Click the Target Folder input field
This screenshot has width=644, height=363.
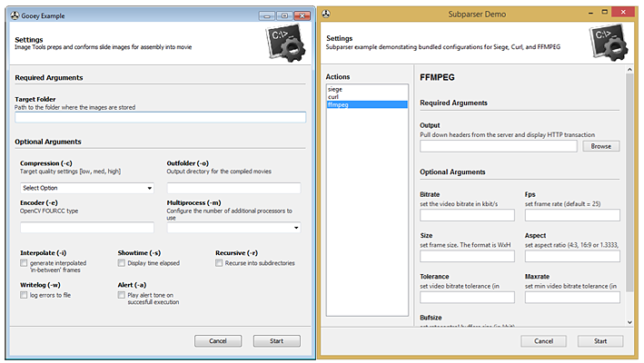(160, 117)
